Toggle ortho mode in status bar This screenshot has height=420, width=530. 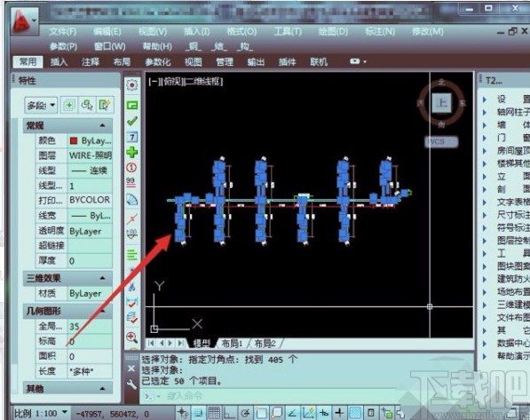[x=230, y=413]
